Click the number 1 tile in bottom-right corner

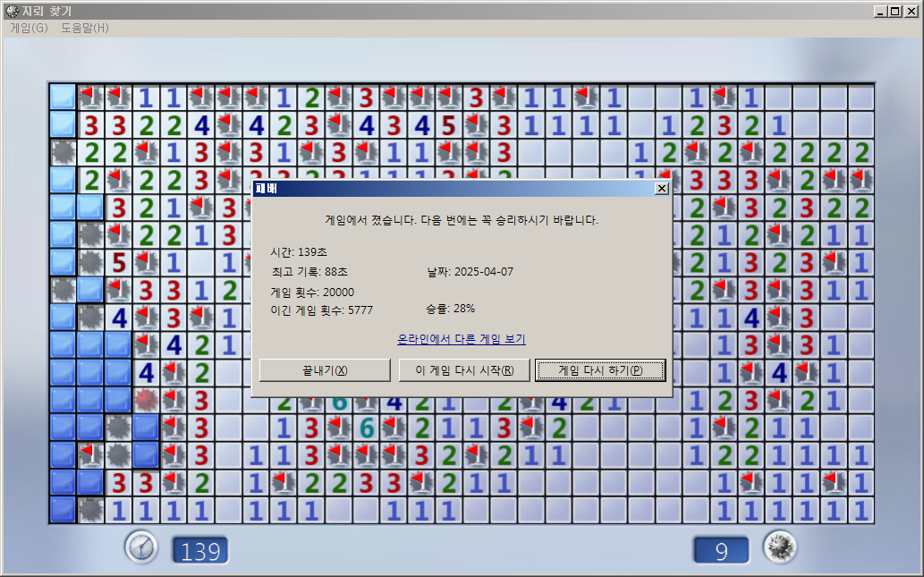(x=860, y=511)
